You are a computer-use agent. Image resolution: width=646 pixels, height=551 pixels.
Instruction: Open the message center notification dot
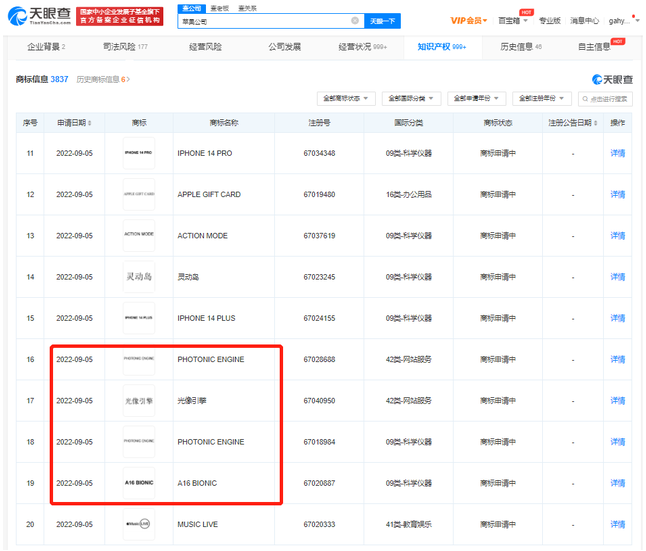633,16
